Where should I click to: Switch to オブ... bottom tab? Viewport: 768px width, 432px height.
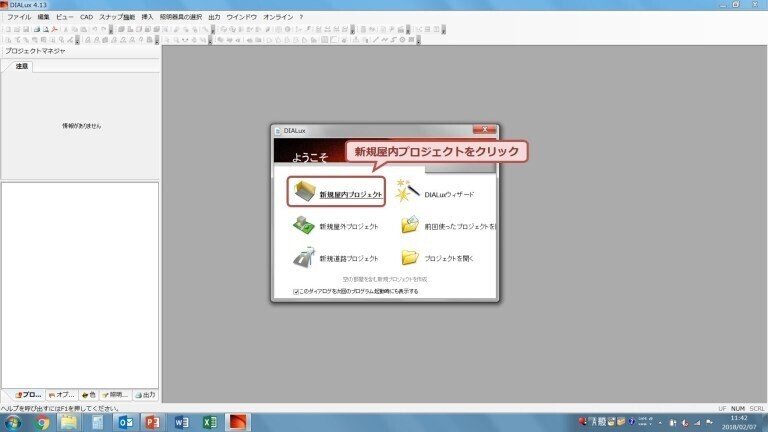62,395
